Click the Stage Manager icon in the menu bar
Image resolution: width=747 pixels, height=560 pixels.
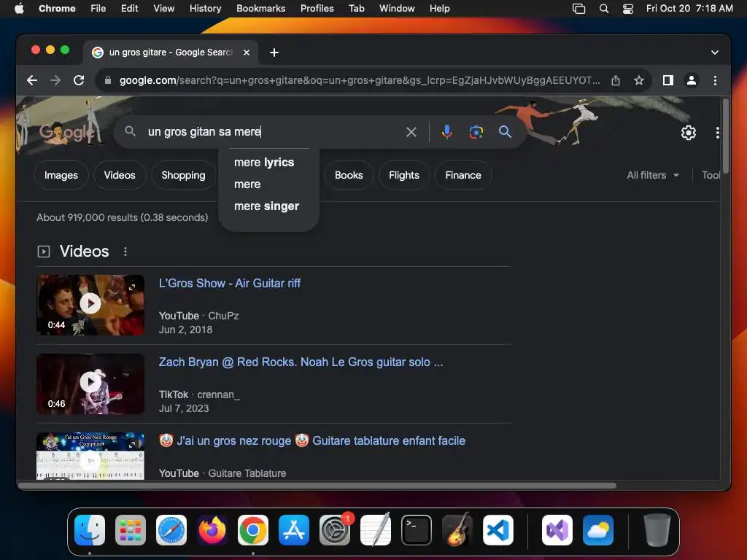pos(578,9)
